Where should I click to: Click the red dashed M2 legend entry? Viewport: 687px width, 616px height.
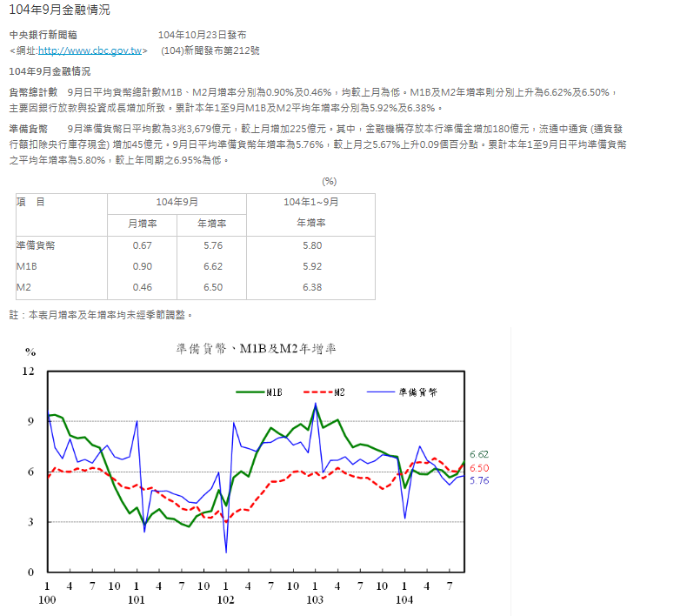coord(324,392)
